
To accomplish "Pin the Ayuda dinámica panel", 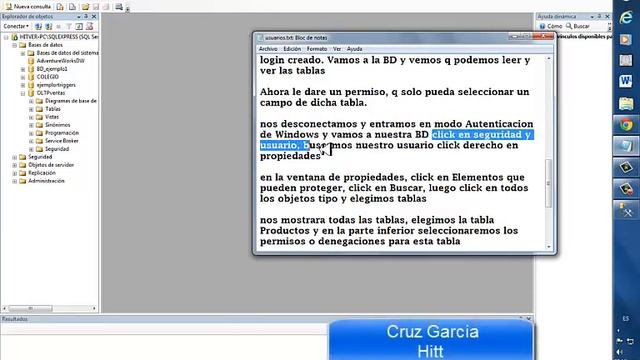I will pos(600,16).
